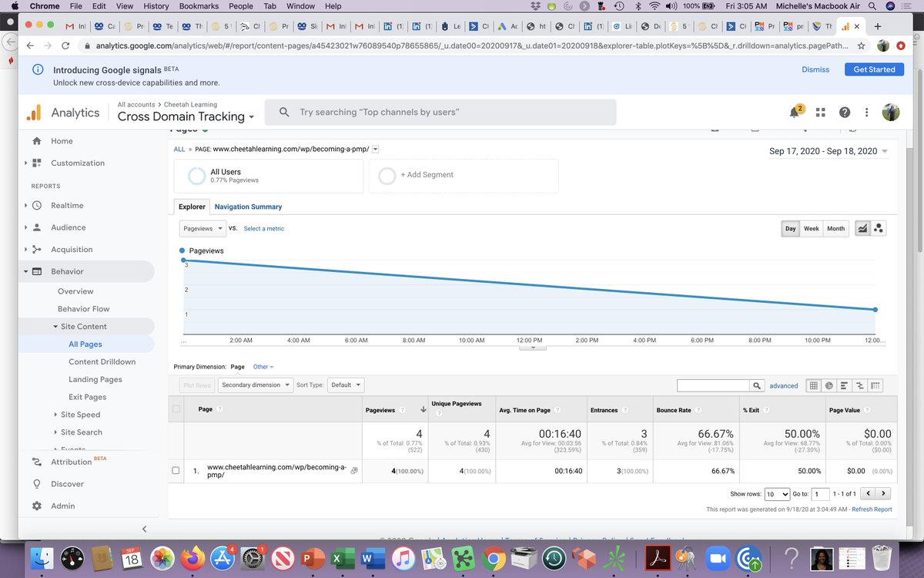Click the Discover lightbulb icon

tap(36, 484)
